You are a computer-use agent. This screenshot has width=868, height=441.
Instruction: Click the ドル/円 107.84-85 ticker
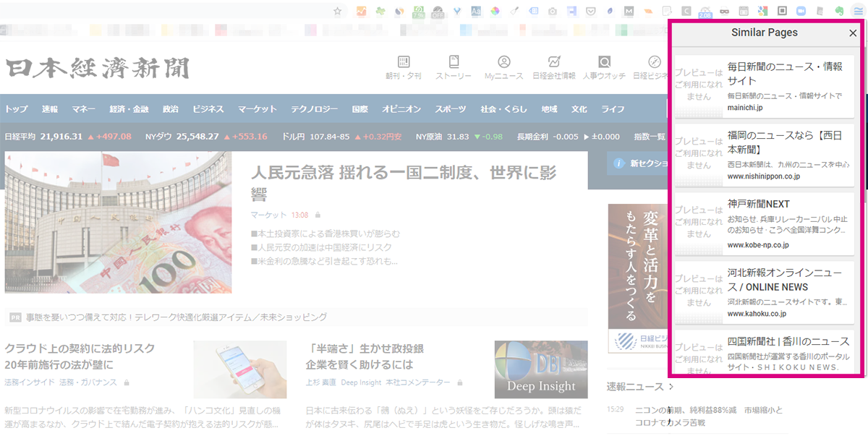341,136
